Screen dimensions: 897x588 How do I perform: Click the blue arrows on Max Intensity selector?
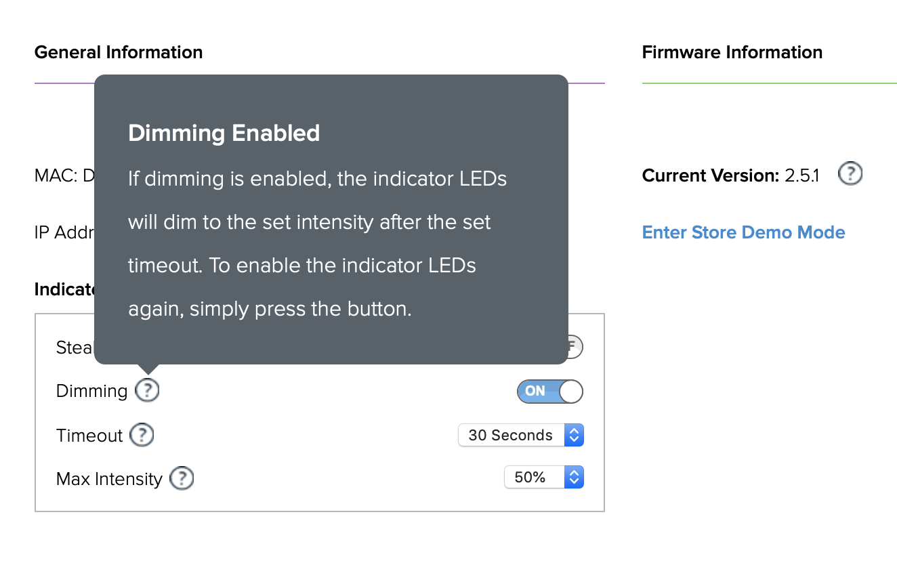coord(574,477)
